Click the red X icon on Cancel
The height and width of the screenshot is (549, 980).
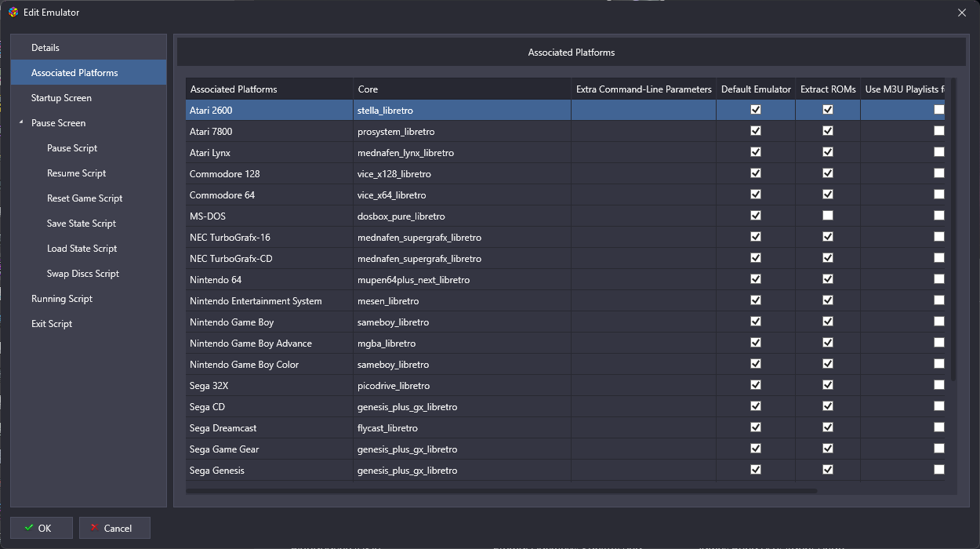coord(94,528)
